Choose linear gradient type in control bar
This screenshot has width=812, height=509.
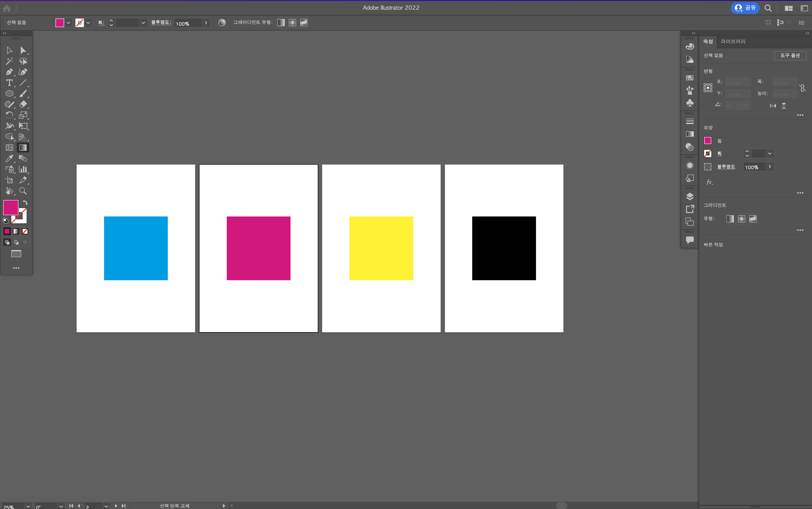281,23
